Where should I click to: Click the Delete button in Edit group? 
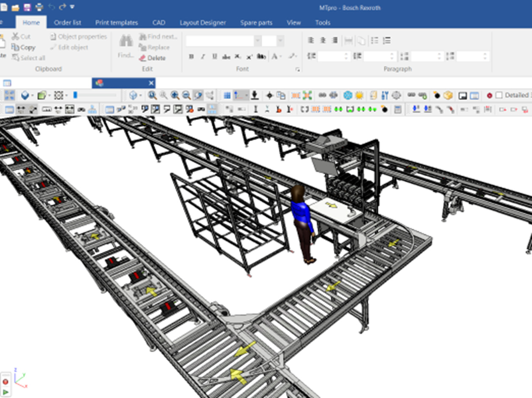tap(152, 58)
